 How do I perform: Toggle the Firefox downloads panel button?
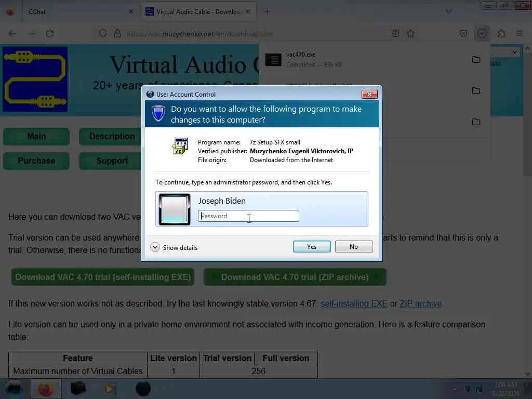point(482,33)
